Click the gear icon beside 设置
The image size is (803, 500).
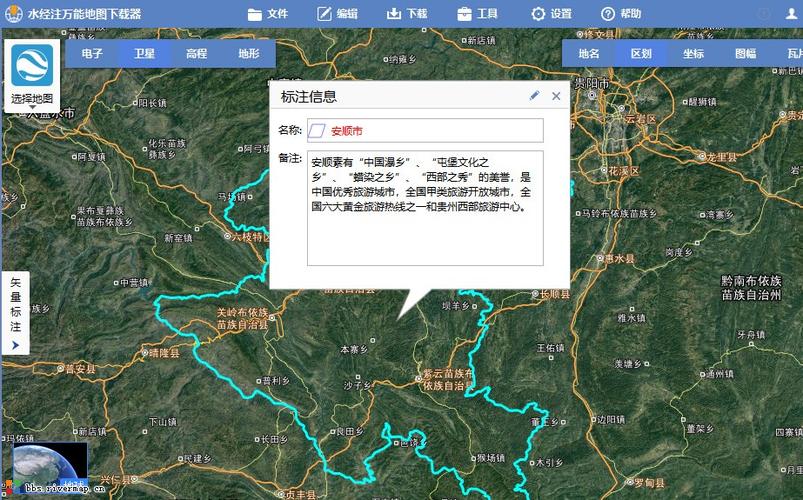tap(538, 14)
